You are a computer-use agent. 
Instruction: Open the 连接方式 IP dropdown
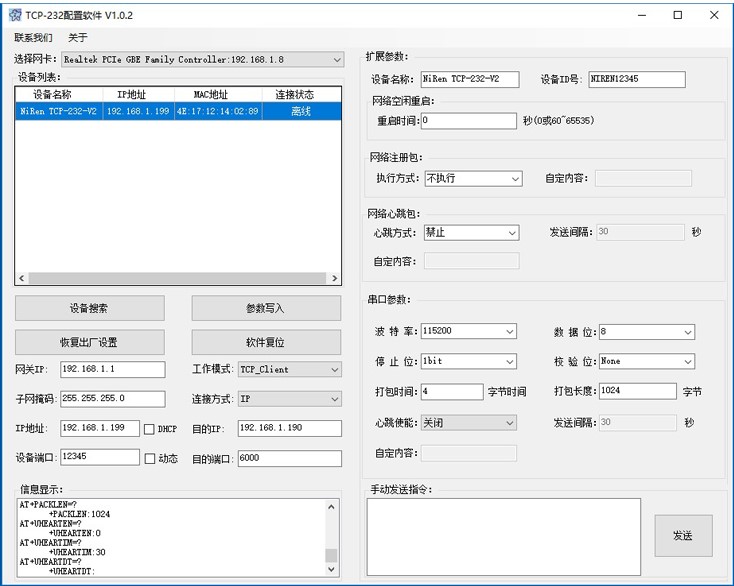coord(289,399)
